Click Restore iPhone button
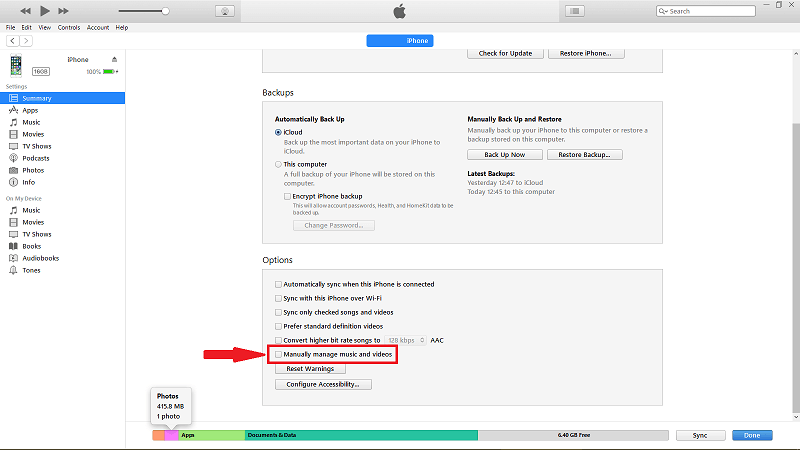 tap(586, 53)
